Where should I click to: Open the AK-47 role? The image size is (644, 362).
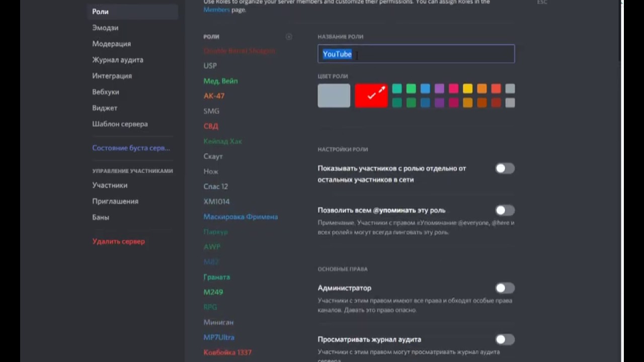pos(214,96)
